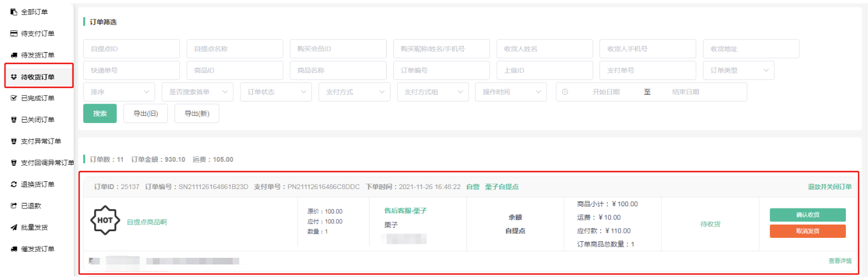Click the 已完成订单 checkmark icon
The image size is (868, 280).
click(x=14, y=98)
